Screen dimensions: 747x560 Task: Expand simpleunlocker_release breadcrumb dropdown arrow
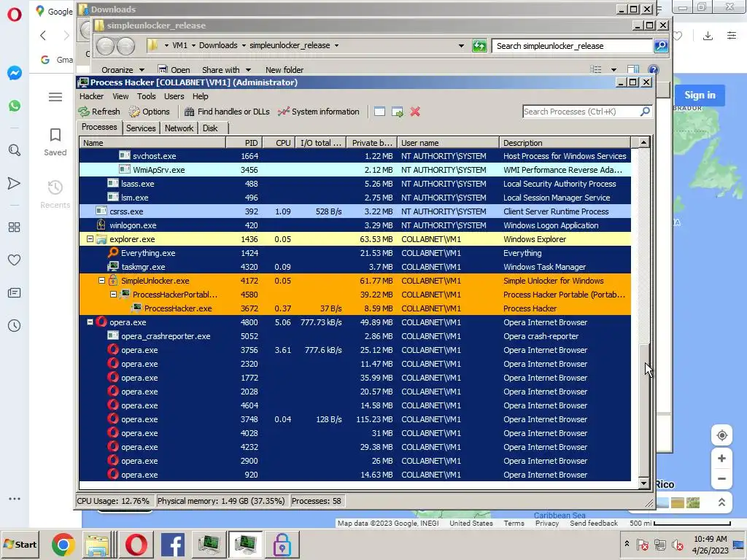tap(337, 46)
